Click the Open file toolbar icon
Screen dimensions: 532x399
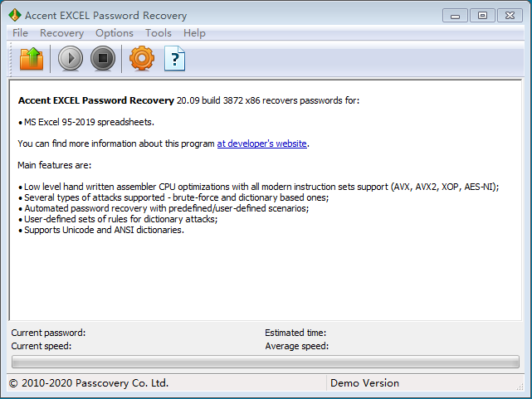pos(31,59)
